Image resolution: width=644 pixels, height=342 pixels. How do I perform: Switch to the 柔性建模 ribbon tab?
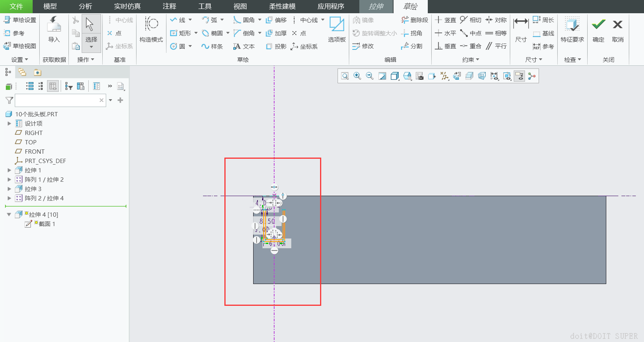coord(282,7)
